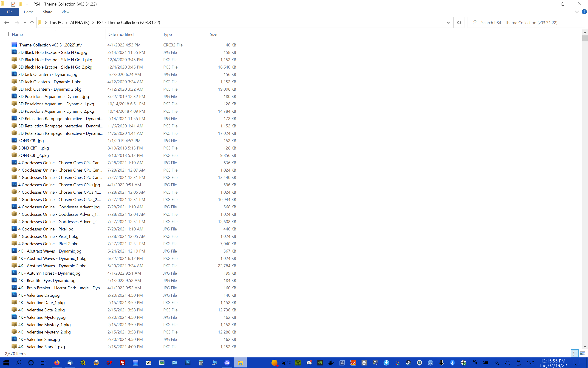Open the Steam tray icon
This screenshot has height=368, width=588.
point(408,363)
